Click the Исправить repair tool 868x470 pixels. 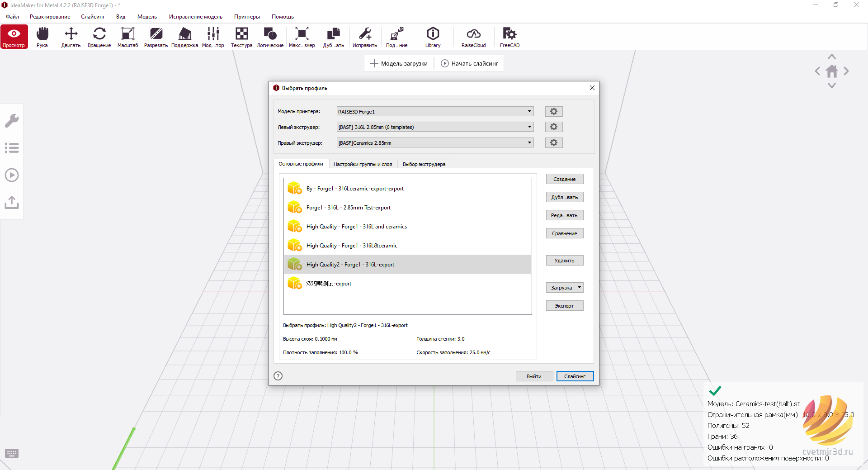365,37
